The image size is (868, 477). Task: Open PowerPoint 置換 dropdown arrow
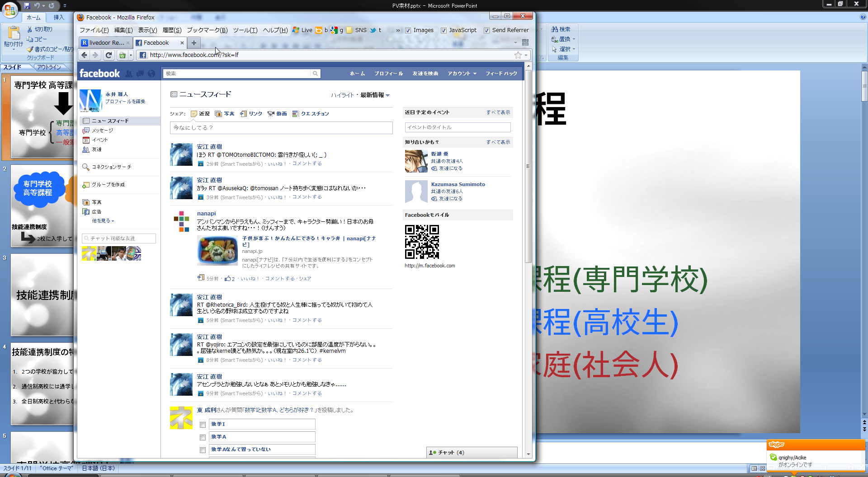tap(574, 39)
